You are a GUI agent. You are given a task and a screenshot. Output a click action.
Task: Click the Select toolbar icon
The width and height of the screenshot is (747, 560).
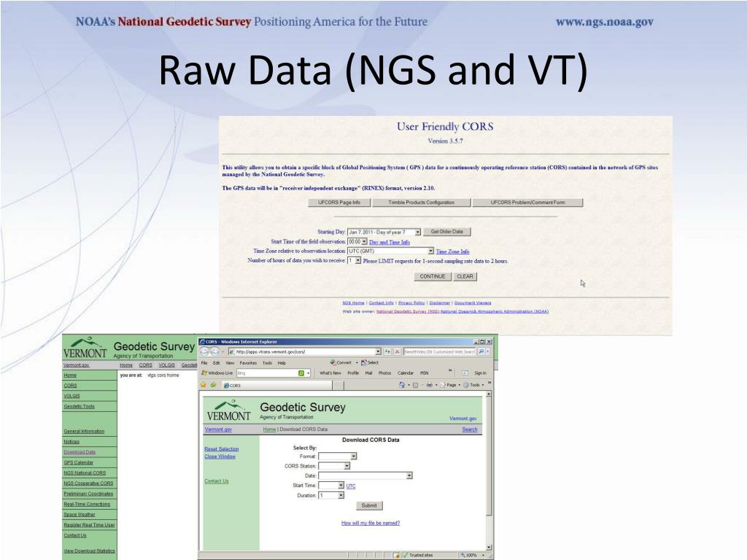[x=370, y=362]
